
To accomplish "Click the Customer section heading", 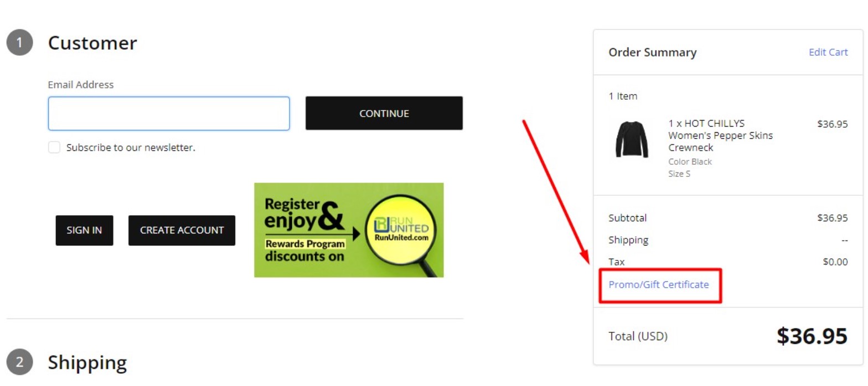I will tap(92, 43).
